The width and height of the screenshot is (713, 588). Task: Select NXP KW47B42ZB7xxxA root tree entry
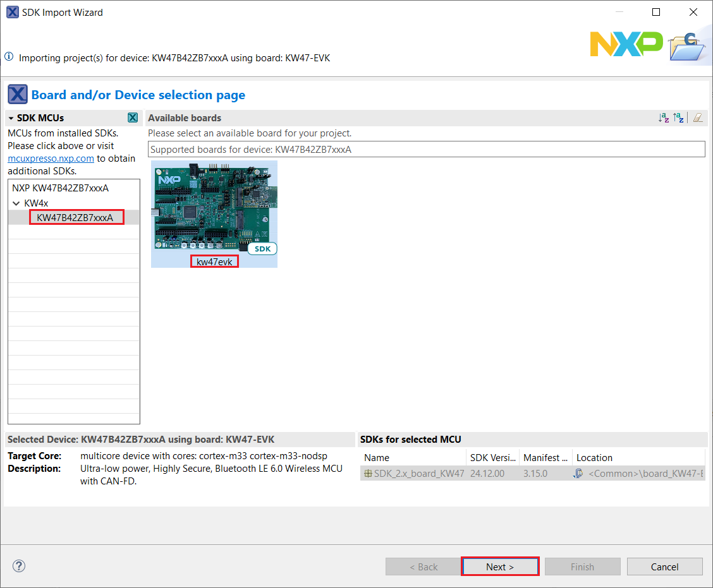tap(60, 188)
